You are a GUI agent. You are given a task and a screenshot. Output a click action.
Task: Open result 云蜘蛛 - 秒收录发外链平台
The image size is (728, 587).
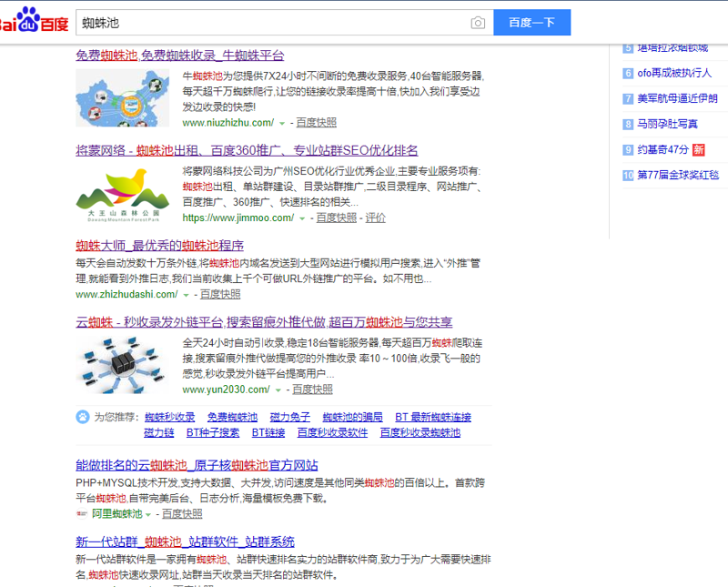264,322
